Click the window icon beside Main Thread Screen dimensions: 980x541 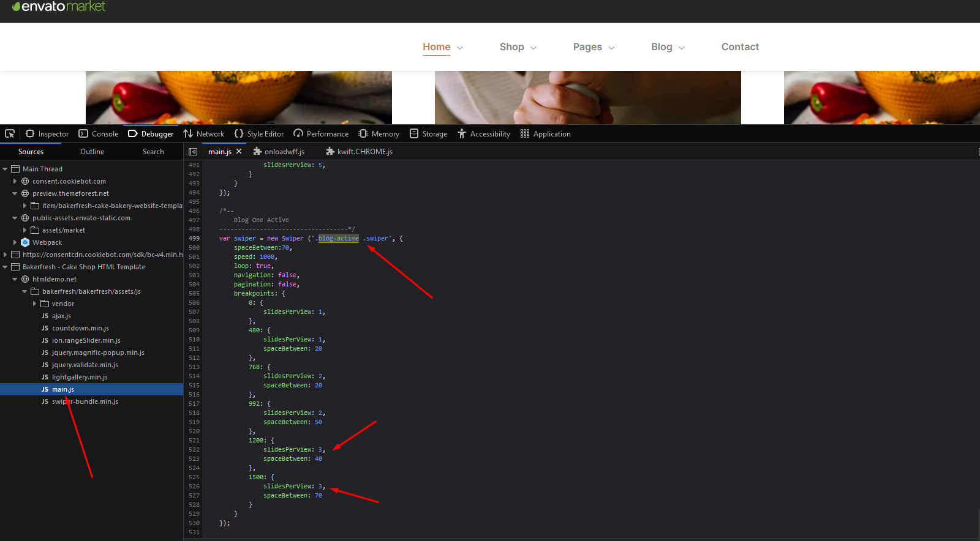15,169
